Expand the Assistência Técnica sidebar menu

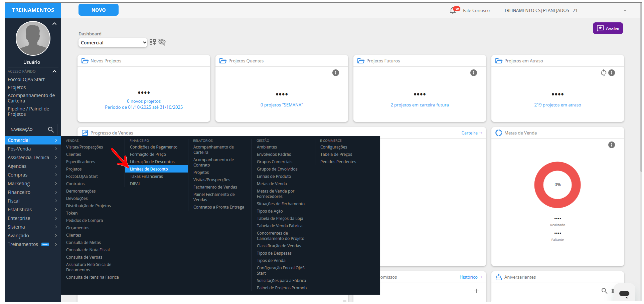[x=33, y=158]
